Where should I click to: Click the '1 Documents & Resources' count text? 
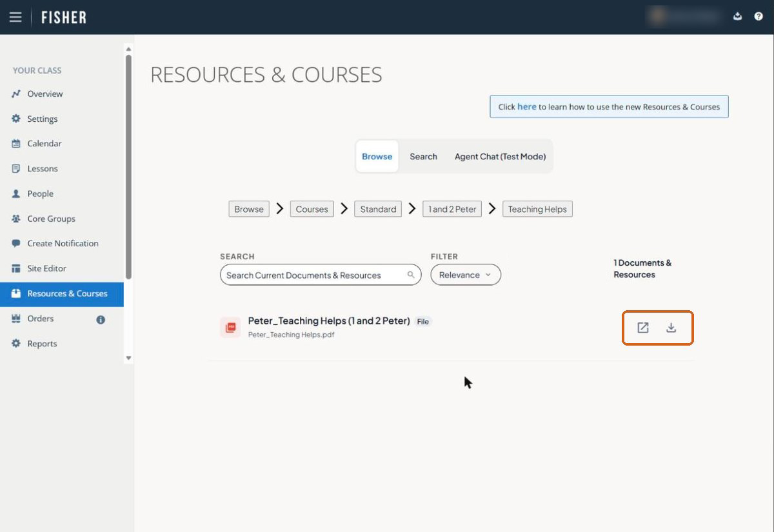point(642,269)
